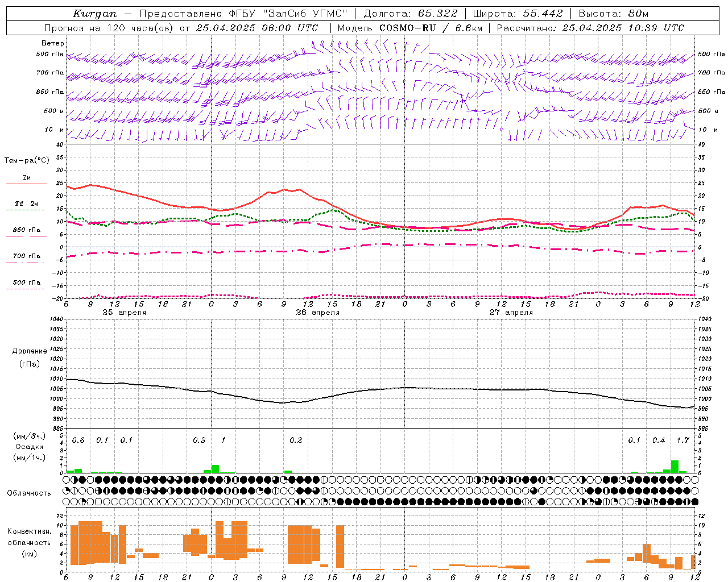
Task: Click the "(мм/1ч.)" hourly precipitation unit label
Action: 29,458
